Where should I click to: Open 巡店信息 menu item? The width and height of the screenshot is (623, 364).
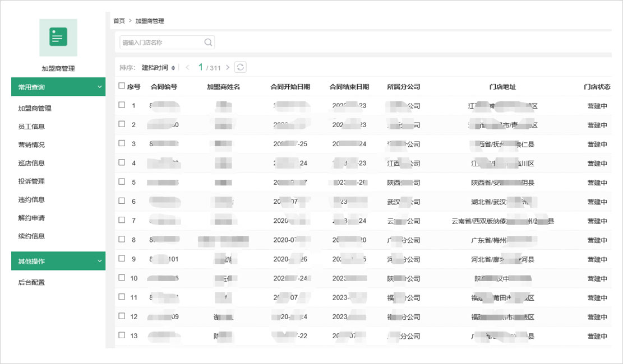31,163
